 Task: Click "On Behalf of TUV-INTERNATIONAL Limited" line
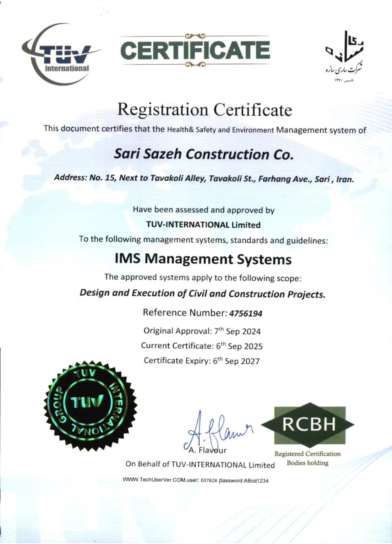click(x=200, y=465)
